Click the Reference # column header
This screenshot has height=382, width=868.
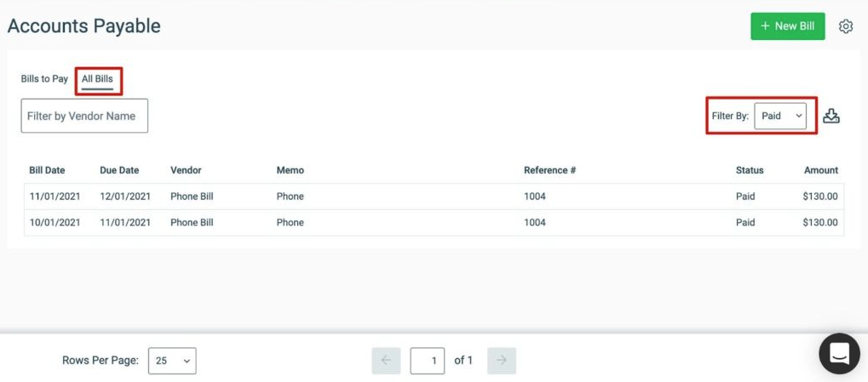point(549,170)
